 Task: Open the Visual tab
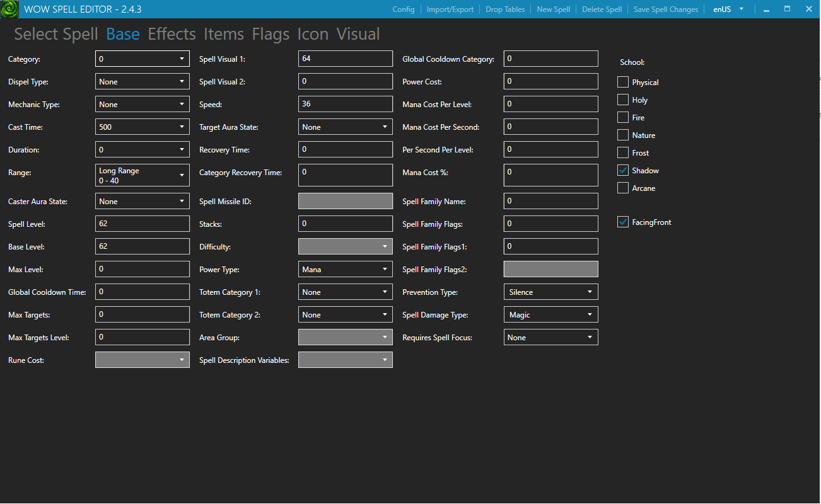358,34
